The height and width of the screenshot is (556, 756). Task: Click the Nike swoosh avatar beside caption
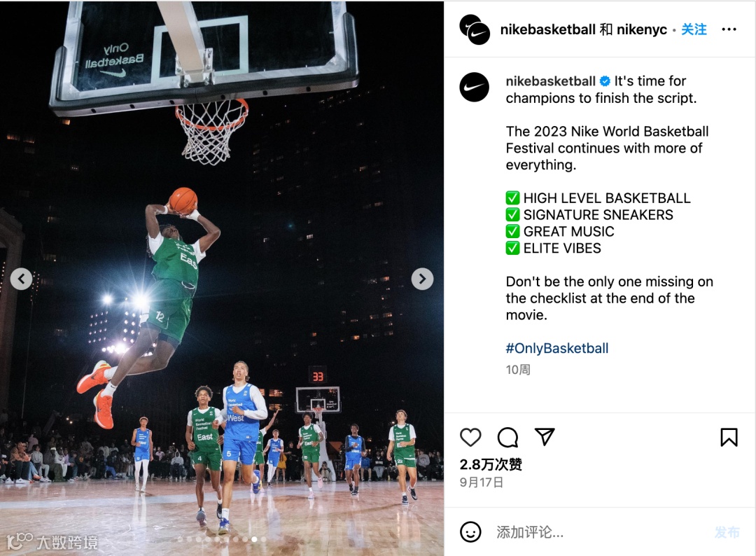click(474, 88)
